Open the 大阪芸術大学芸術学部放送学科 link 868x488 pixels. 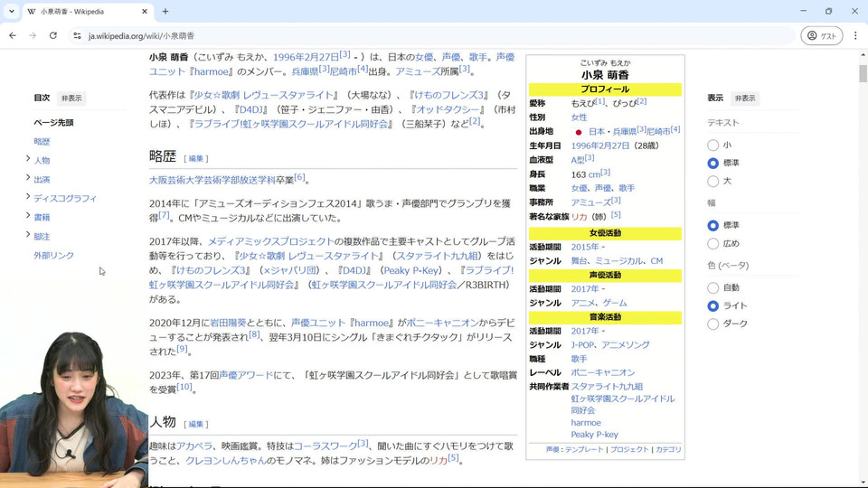click(x=212, y=180)
